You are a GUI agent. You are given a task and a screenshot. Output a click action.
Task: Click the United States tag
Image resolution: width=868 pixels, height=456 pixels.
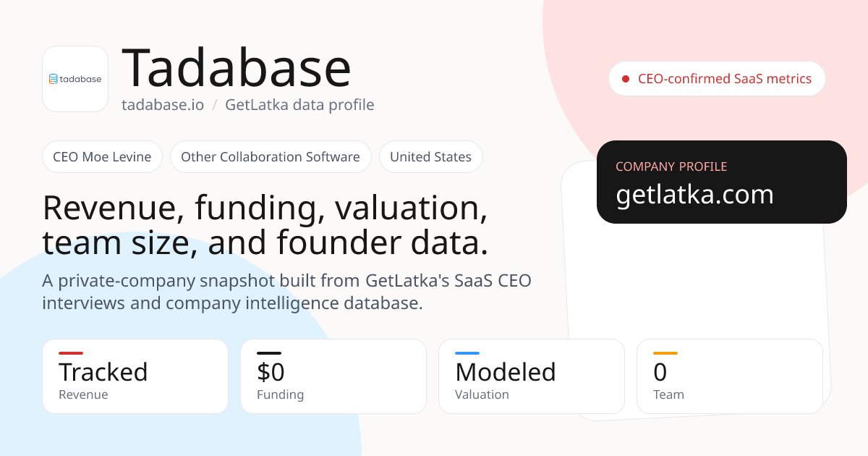pyautogui.click(x=431, y=157)
